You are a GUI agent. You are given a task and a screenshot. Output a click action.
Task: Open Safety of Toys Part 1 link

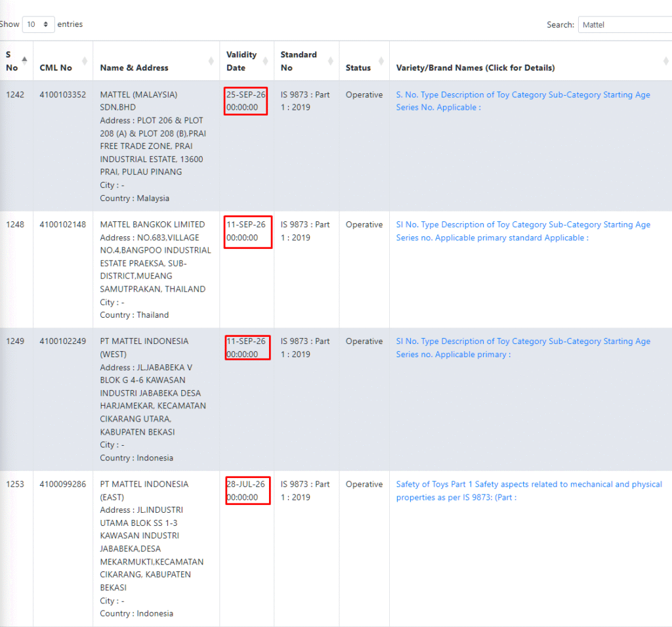[528, 490]
